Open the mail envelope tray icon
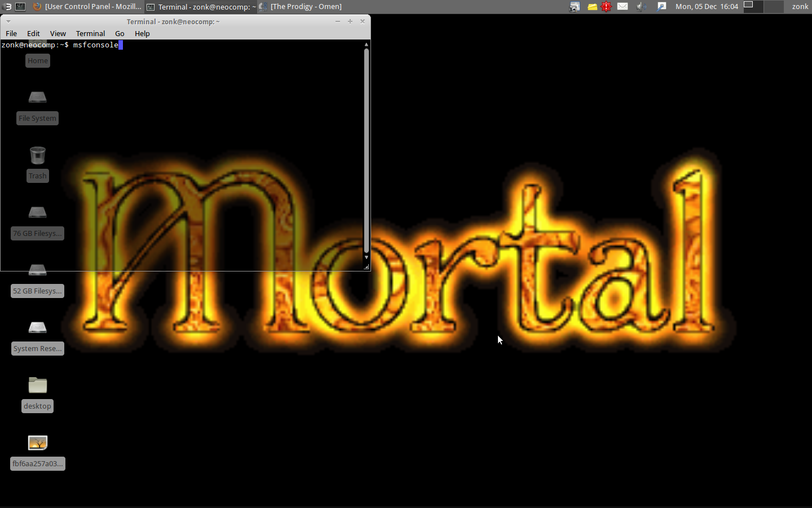The height and width of the screenshot is (508, 812). (623, 7)
